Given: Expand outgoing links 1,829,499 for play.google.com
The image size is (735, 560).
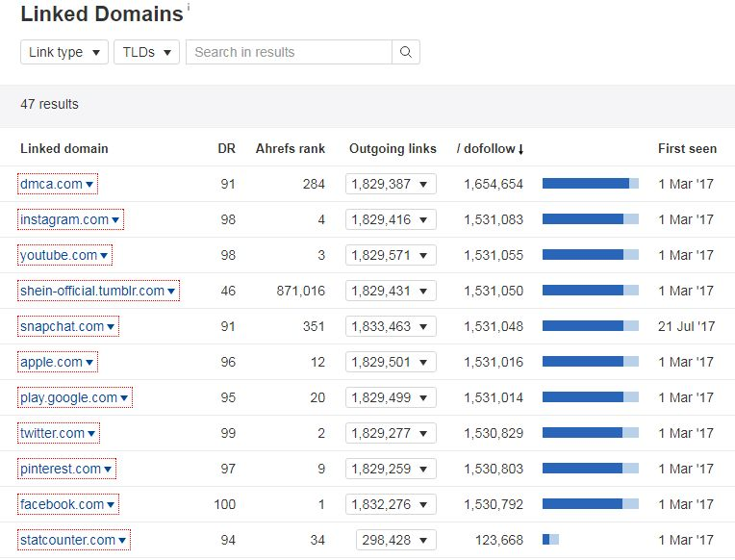Looking at the screenshot, I should (391, 397).
